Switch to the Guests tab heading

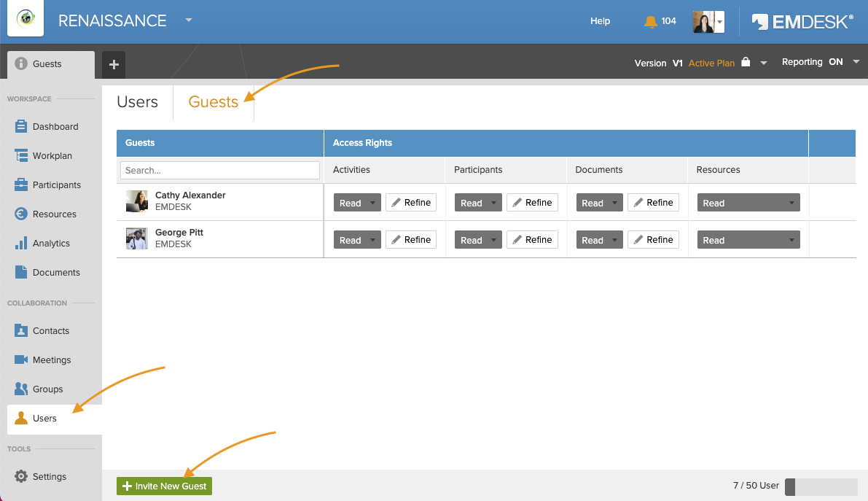tap(213, 102)
